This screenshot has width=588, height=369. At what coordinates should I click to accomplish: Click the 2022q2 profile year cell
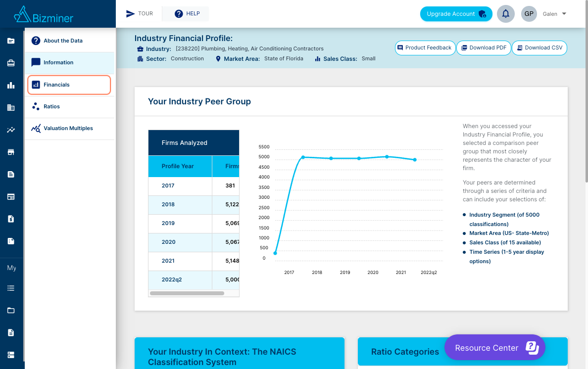pos(180,280)
